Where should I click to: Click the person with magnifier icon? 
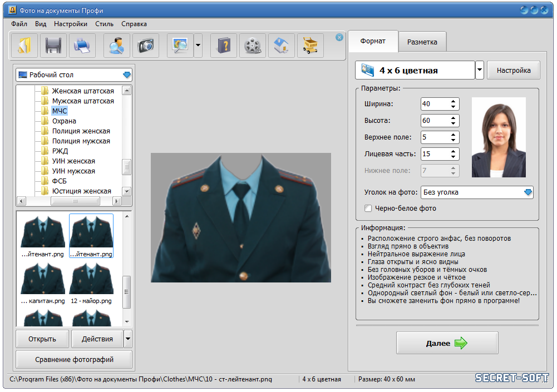tap(116, 46)
